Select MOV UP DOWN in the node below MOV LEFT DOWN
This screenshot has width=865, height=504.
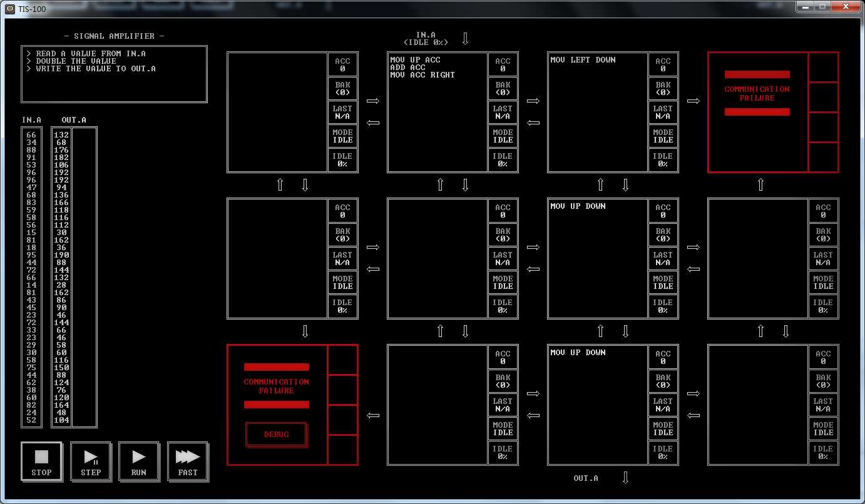578,206
